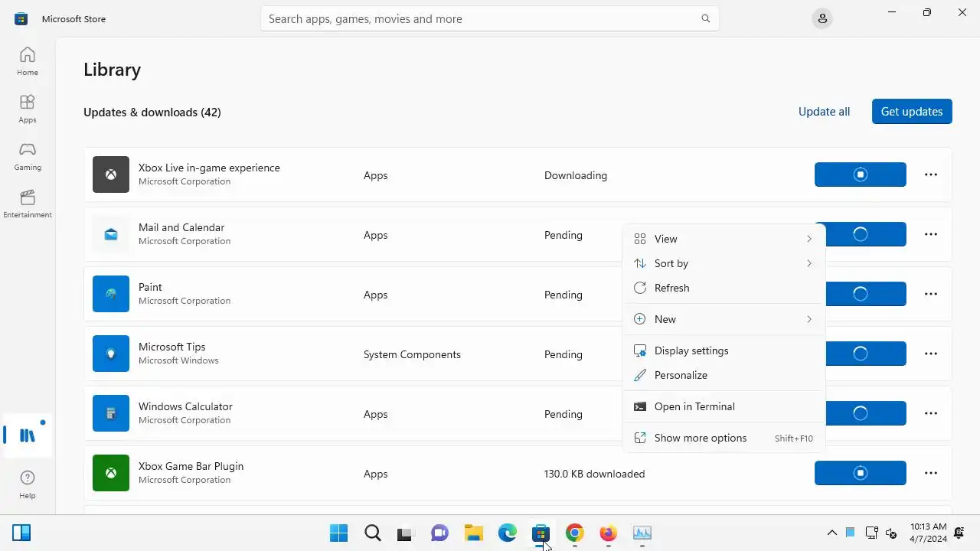Click the Xbox Game Bar Plugin title
980x551 pixels.
[x=191, y=466]
